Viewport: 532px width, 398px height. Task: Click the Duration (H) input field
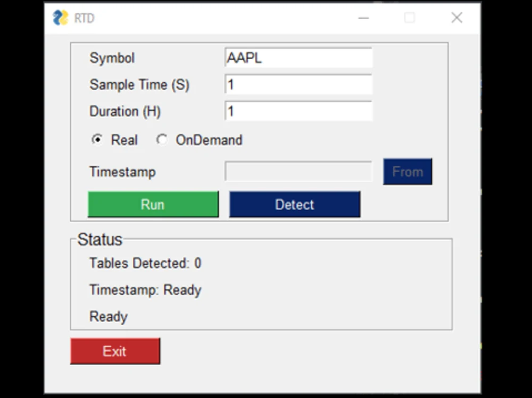click(298, 111)
